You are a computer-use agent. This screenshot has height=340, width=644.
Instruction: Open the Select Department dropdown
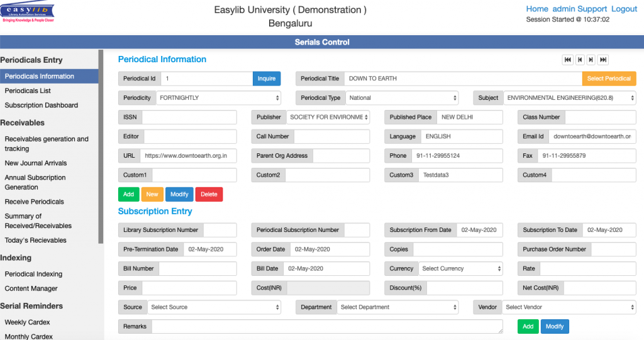click(397, 307)
